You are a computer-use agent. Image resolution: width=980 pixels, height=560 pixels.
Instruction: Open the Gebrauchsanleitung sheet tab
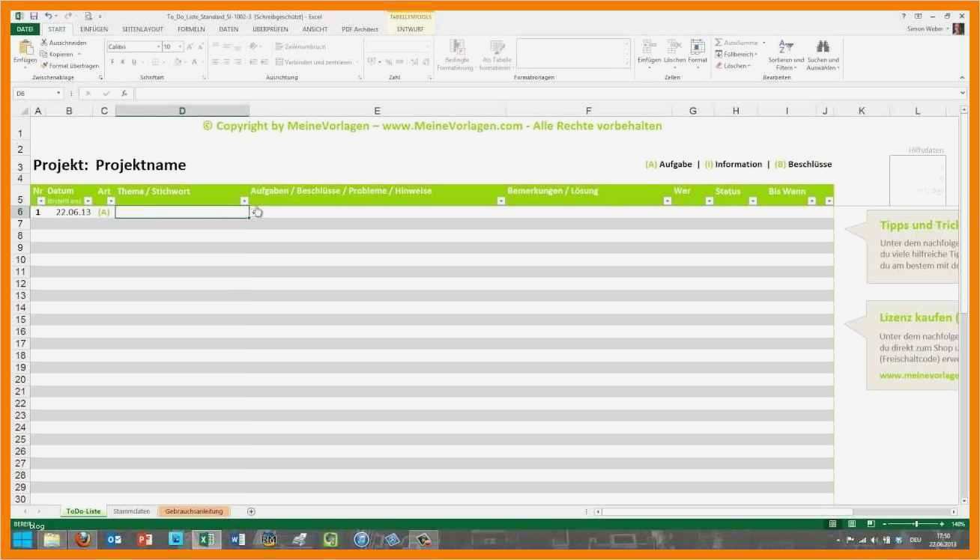[193, 511]
